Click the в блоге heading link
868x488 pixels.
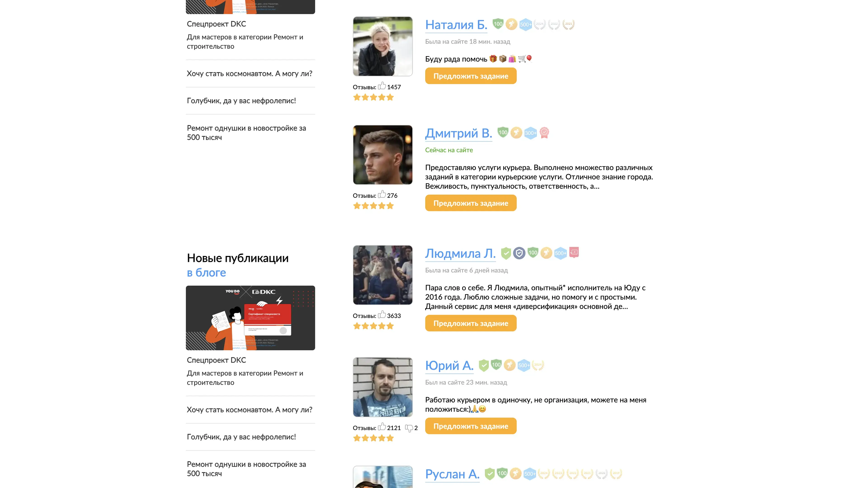(207, 272)
